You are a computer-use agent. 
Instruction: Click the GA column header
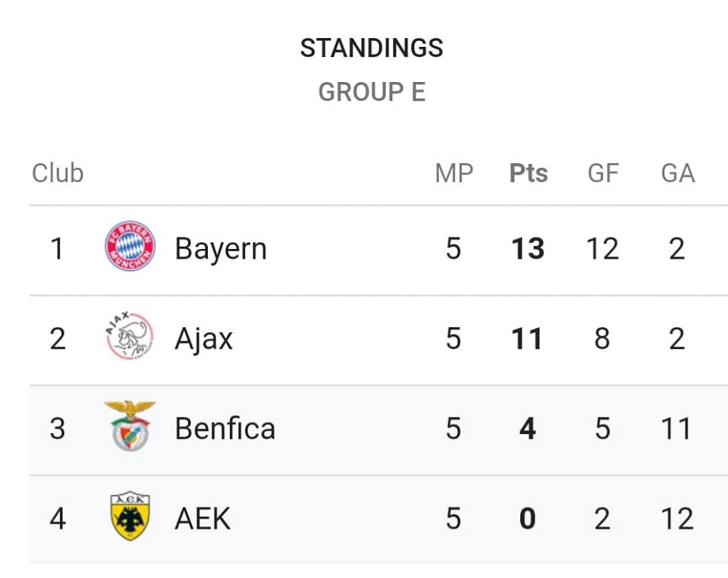(x=678, y=174)
